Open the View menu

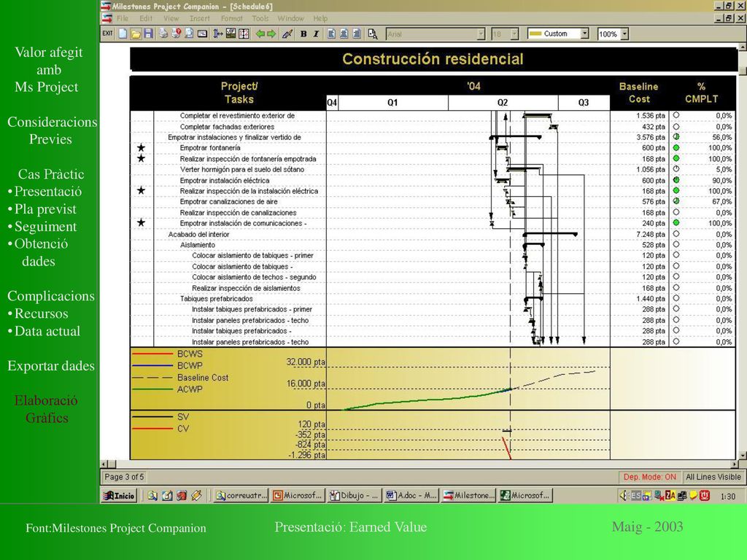coord(171,18)
